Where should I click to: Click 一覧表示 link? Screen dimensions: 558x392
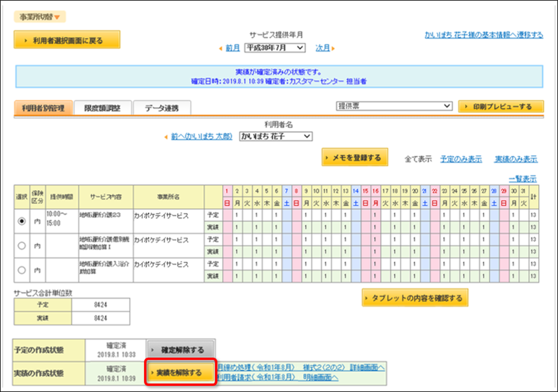point(523,179)
